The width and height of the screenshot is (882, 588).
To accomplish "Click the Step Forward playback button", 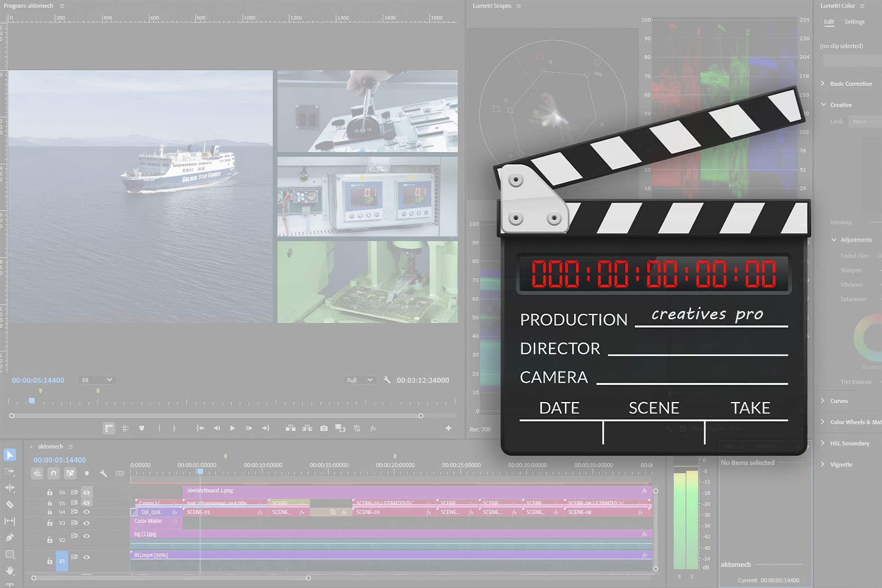I will point(249,428).
